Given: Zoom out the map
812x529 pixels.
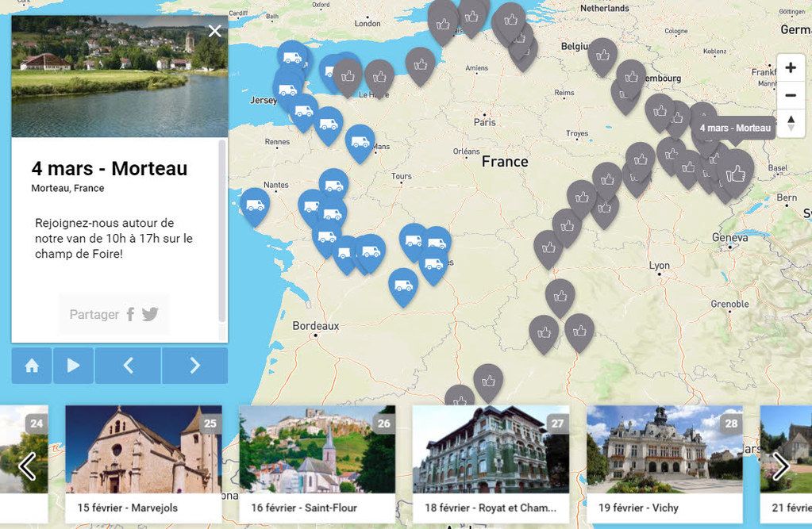Looking at the screenshot, I should (791, 95).
